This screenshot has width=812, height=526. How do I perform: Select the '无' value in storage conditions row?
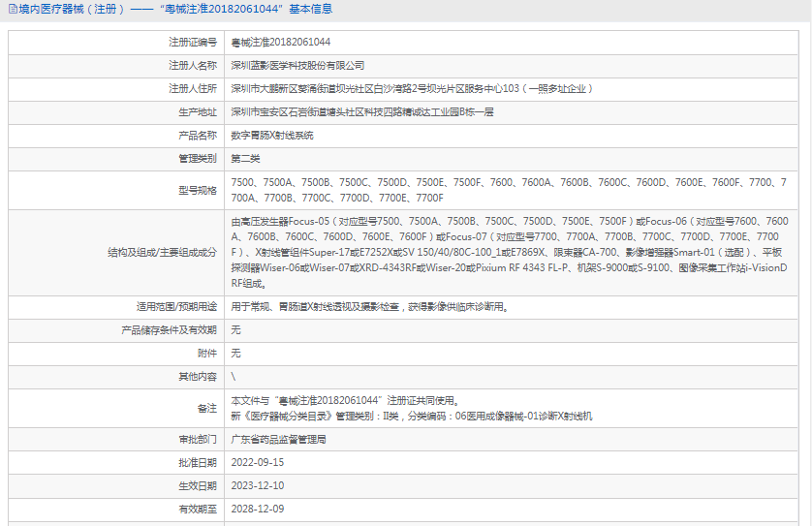[x=235, y=330]
